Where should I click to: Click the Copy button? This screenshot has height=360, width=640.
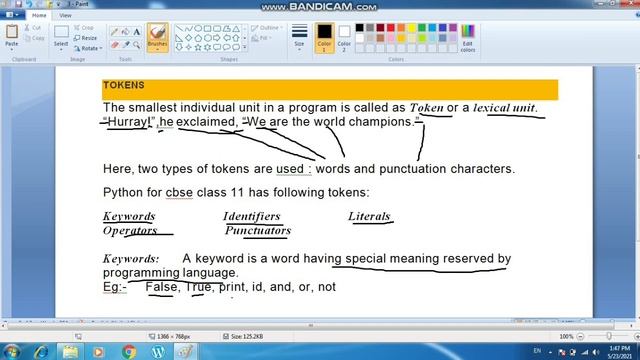coord(34,38)
